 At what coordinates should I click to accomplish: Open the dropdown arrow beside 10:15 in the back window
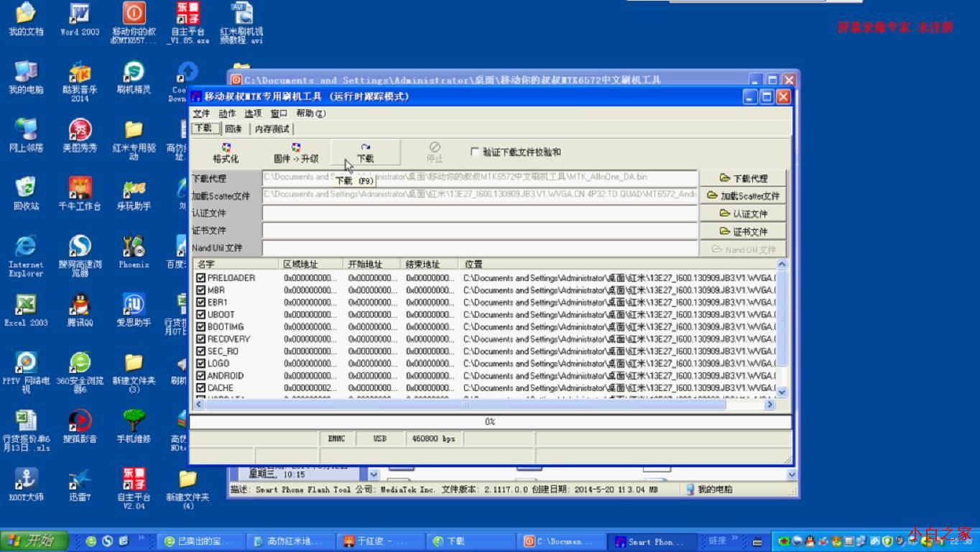374,474
